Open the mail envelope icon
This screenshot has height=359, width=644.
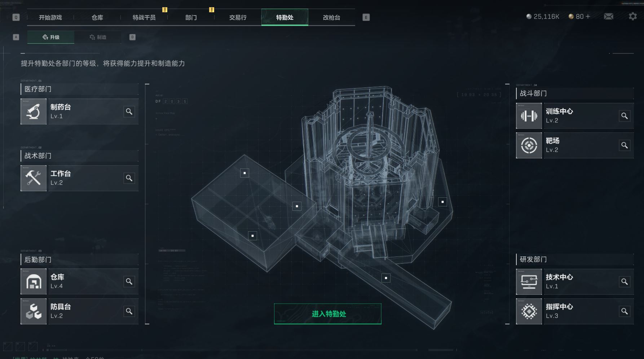pyautogui.click(x=609, y=17)
